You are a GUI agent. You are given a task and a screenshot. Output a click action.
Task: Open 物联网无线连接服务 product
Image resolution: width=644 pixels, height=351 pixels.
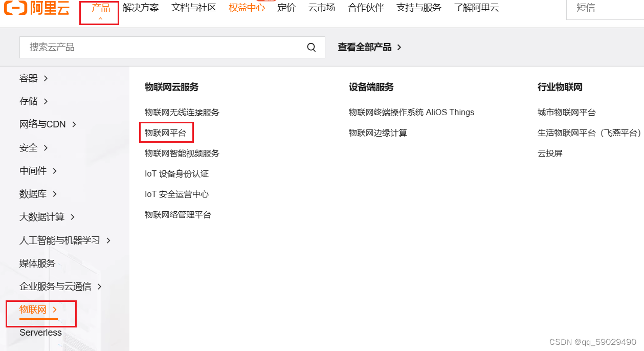click(182, 112)
